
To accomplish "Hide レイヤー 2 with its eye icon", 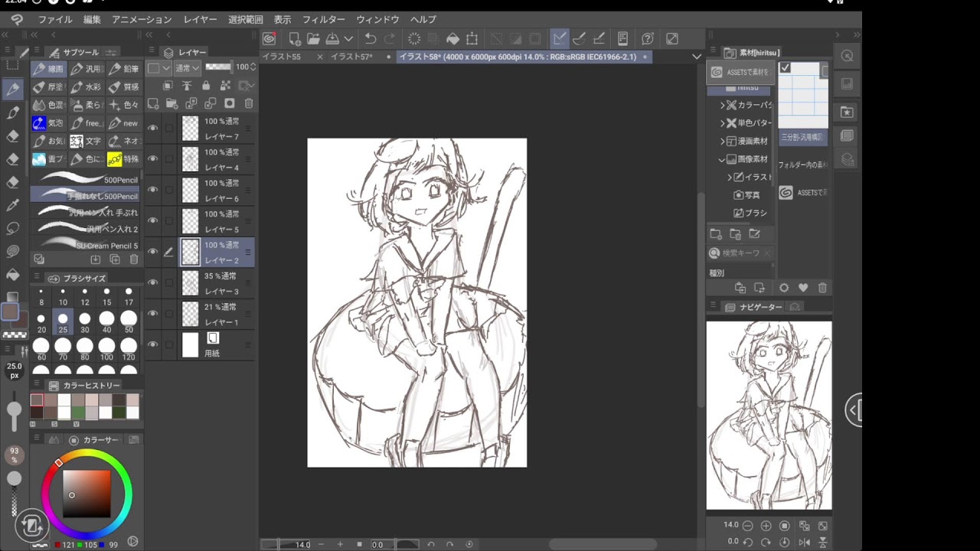I will 153,252.
